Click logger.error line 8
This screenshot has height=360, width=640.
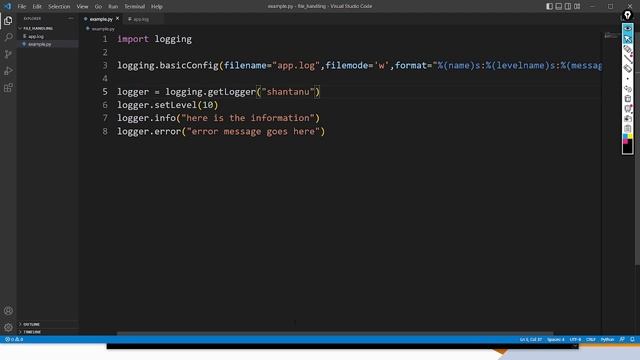click(x=221, y=131)
